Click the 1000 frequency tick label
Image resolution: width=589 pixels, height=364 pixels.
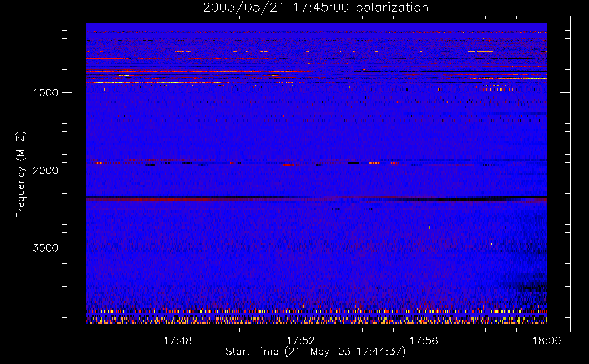click(46, 93)
